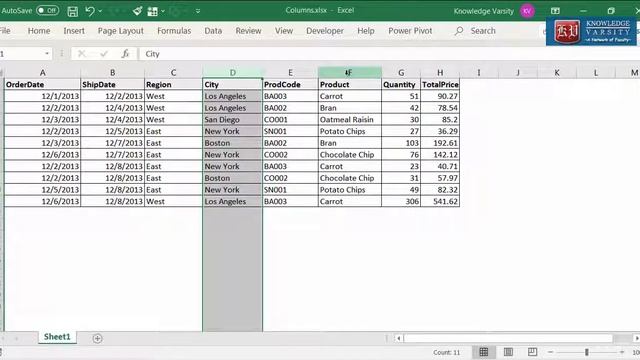Viewport: 640px width, 360px height.
Task: Click the Search magnifier box
Action: (x=476, y=31)
